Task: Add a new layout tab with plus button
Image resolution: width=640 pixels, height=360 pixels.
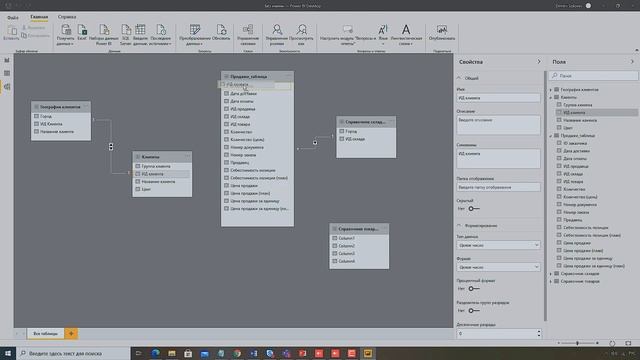Action: [71, 333]
